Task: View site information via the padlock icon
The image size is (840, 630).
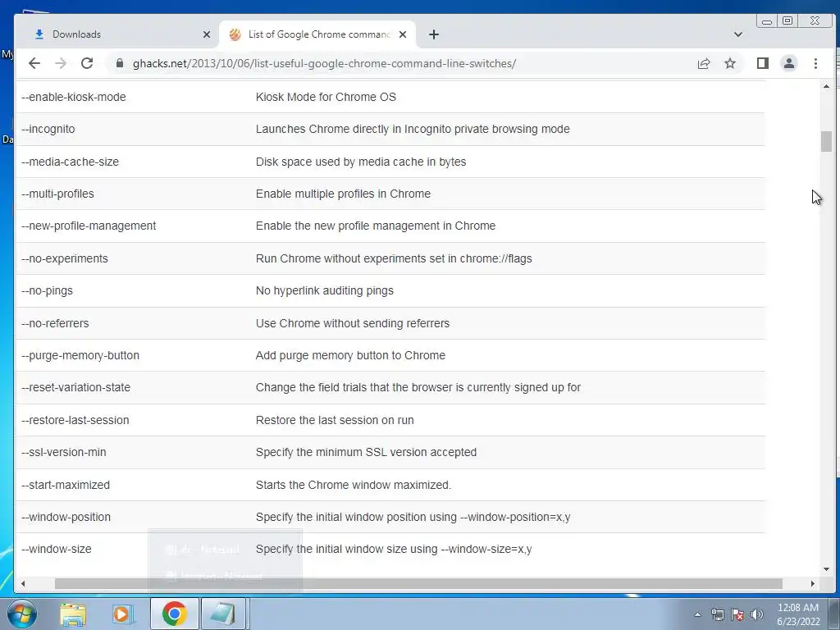Action: click(x=120, y=63)
